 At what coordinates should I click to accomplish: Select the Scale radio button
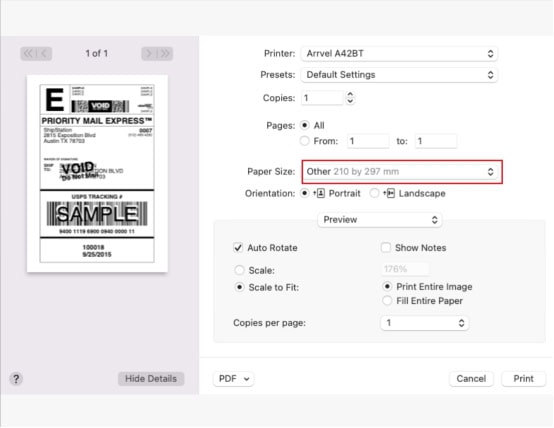(x=240, y=270)
